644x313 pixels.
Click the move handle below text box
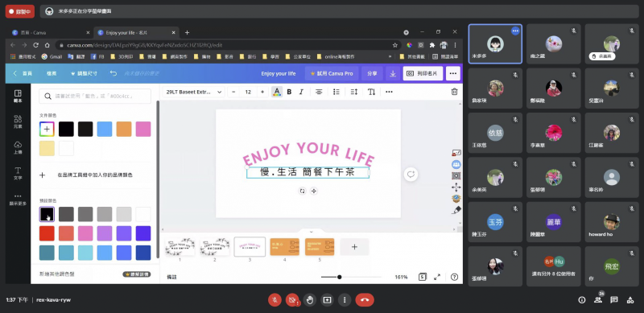click(x=314, y=191)
